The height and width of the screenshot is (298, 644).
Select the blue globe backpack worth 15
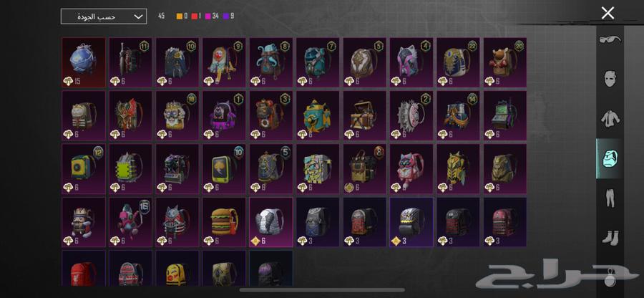coord(84,62)
